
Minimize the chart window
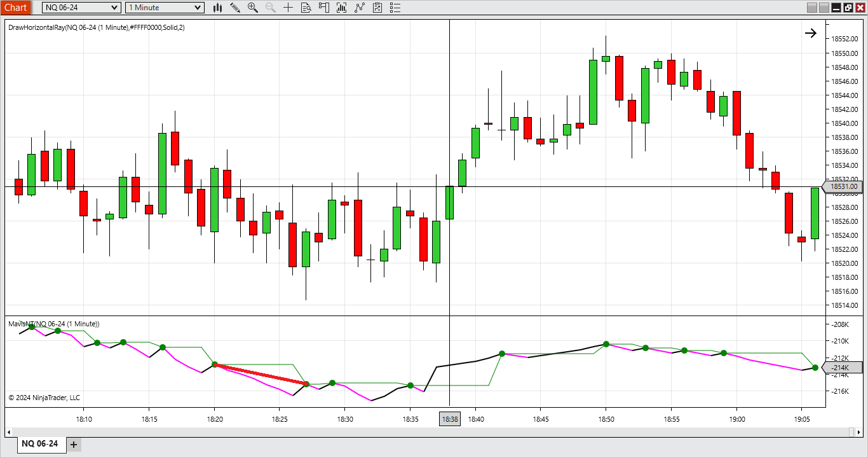pyautogui.click(x=836, y=8)
